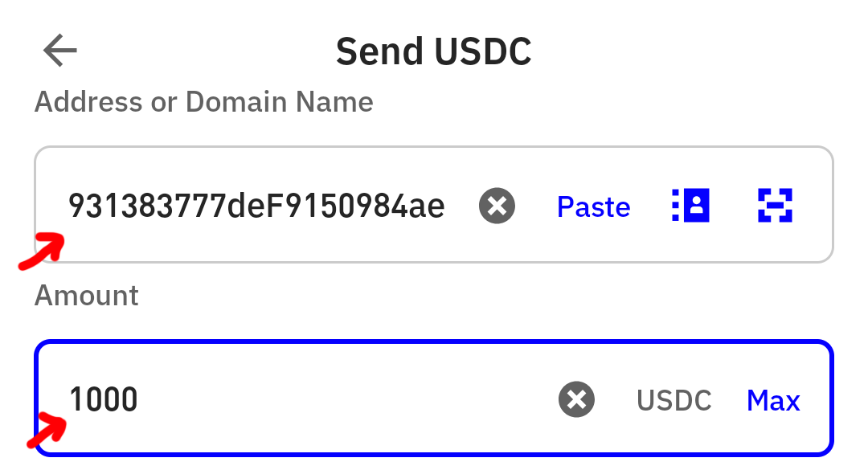Erase the entered address 931383777deF9150984ae
868x466 pixels.
pyautogui.click(x=496, y=206)
